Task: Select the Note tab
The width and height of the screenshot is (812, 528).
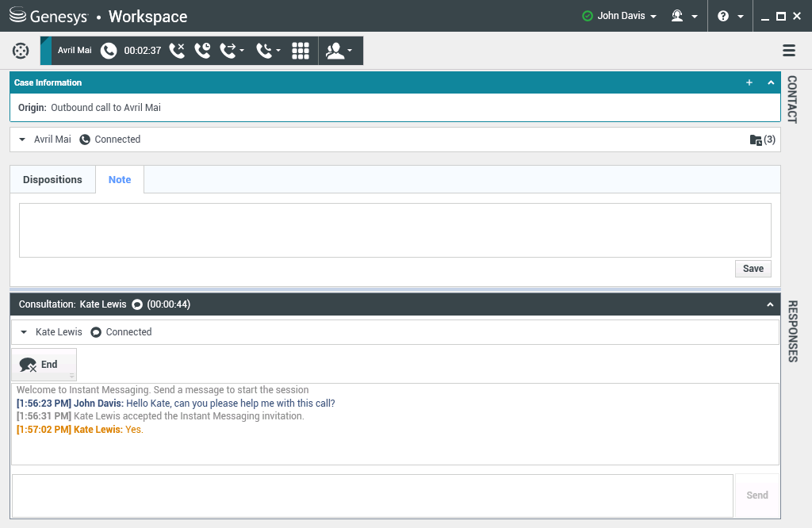Action: tap(120, 180)
